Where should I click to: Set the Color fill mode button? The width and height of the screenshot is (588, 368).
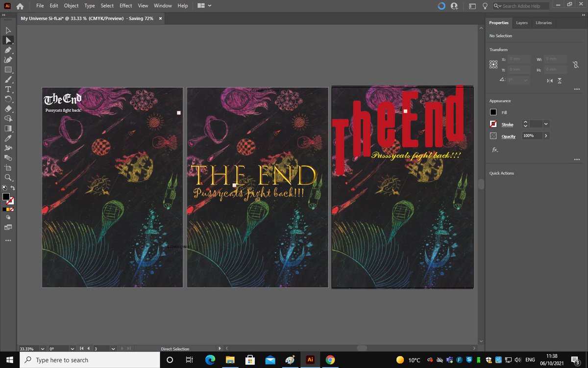pos(4,209)
